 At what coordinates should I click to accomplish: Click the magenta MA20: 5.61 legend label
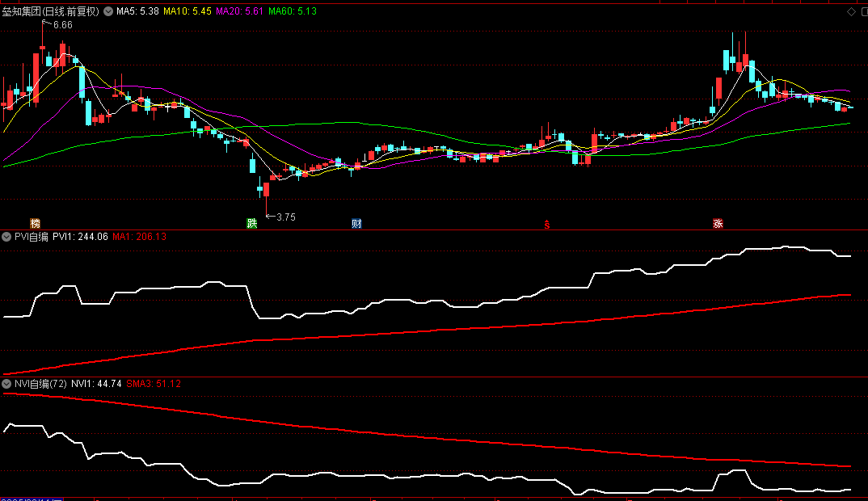tap(240, 11)
